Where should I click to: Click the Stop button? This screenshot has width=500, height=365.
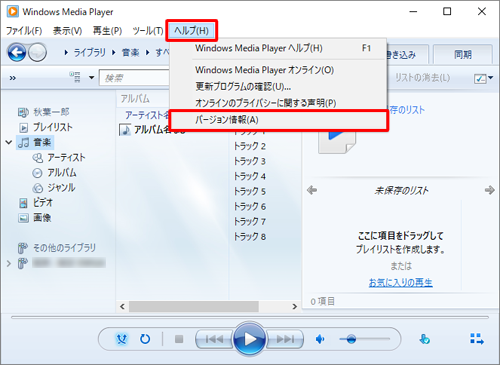point(179,339)
